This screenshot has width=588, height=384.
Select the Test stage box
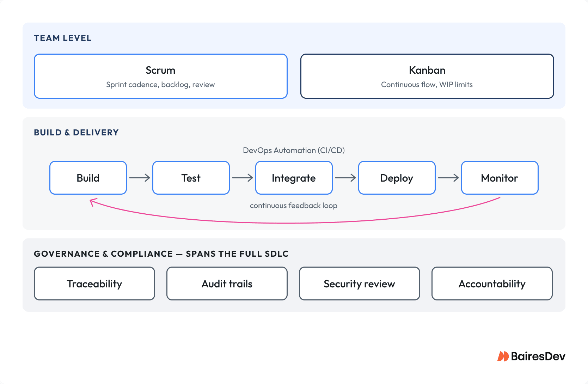[x=191, y=178]
